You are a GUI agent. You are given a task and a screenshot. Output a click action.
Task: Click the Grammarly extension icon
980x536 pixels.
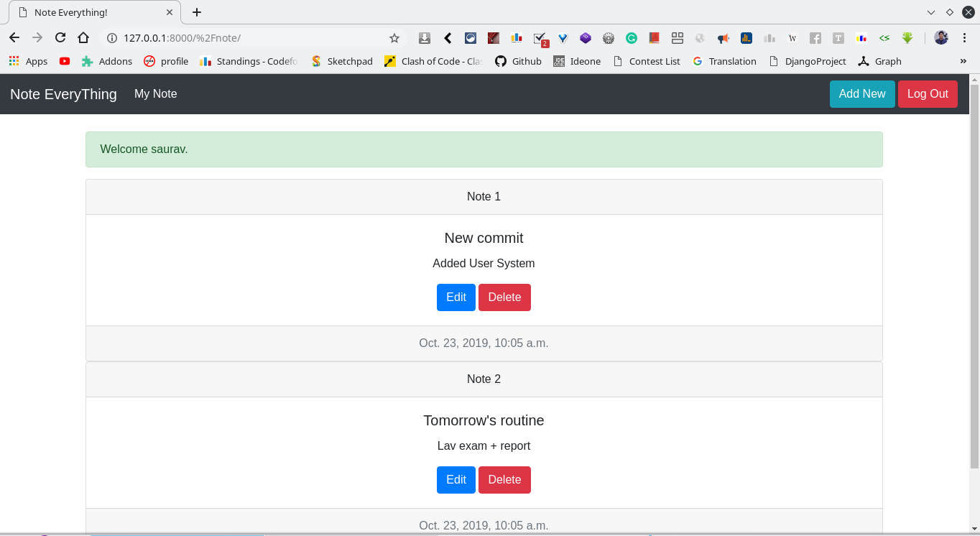(x=632, y=38)
